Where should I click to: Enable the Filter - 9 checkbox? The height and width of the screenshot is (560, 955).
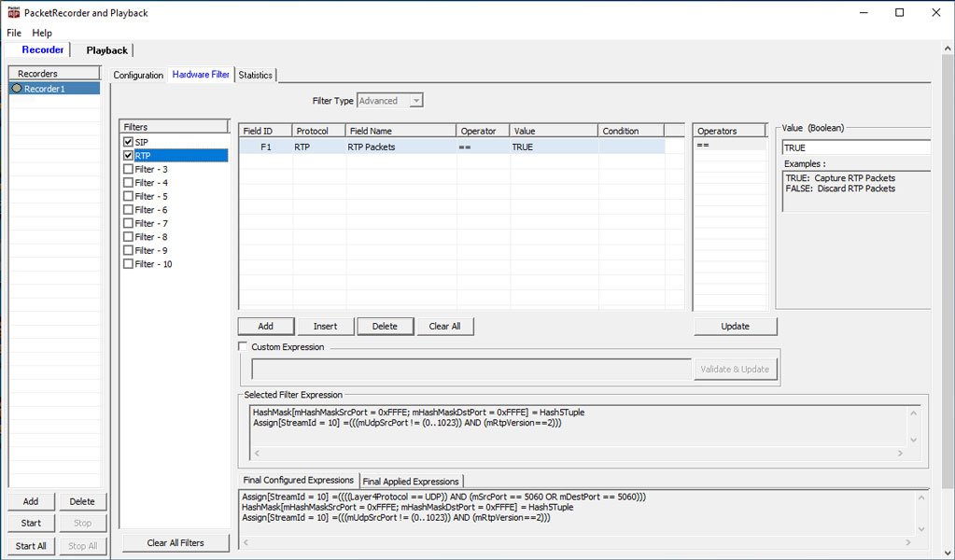click(x=128, y=250)
